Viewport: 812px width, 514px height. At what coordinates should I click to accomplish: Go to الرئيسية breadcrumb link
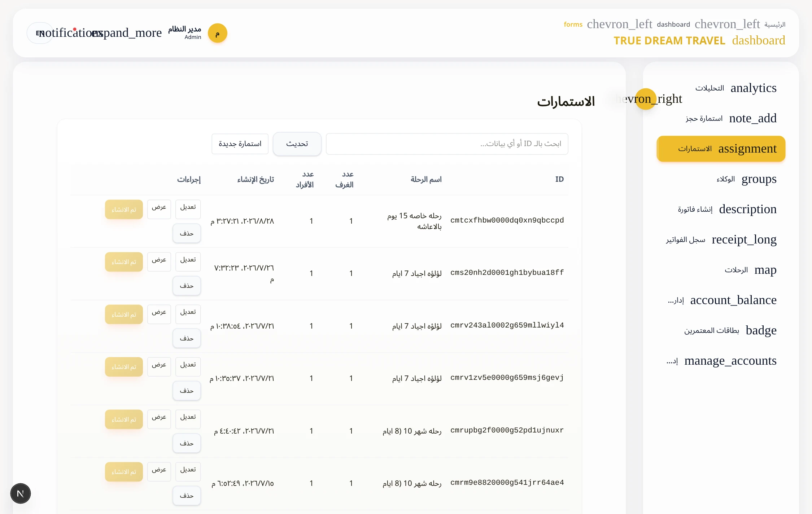[x=775, y=25]
